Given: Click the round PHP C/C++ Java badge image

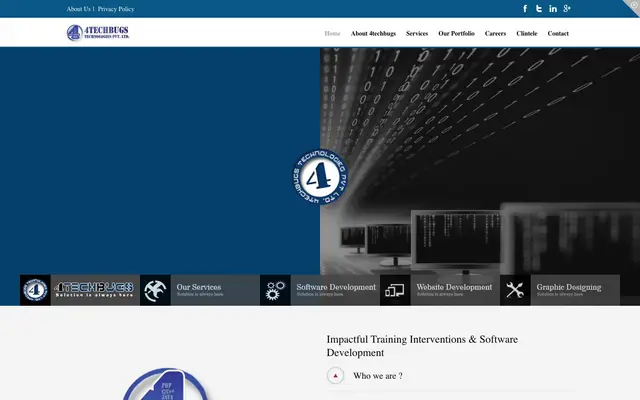Looking at the screenshot, I should point(166,384).
